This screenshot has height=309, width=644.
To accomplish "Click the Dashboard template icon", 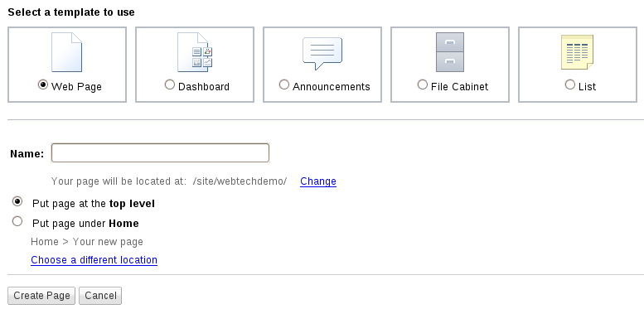I will (195, 52).
